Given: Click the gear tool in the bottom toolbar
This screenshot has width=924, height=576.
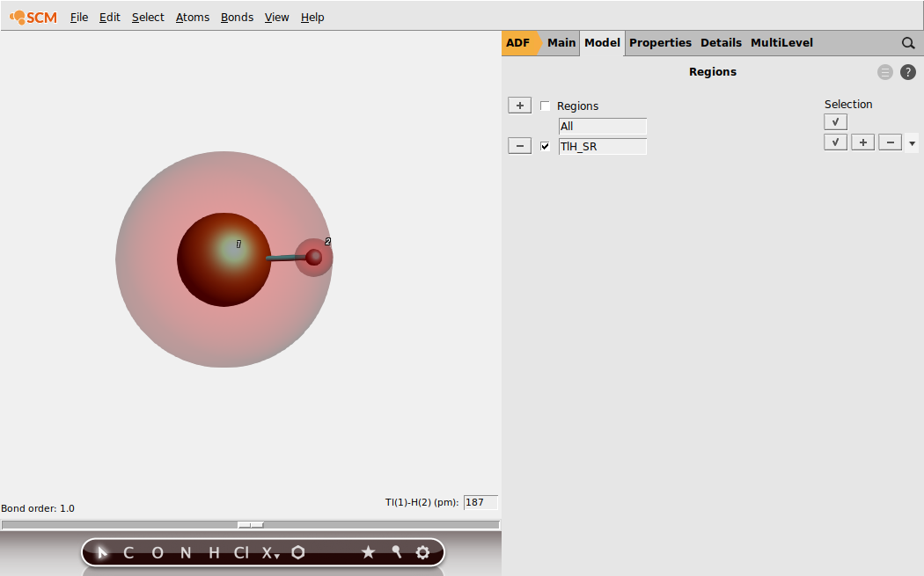Looking at the screenshot, I should point(423,552).
